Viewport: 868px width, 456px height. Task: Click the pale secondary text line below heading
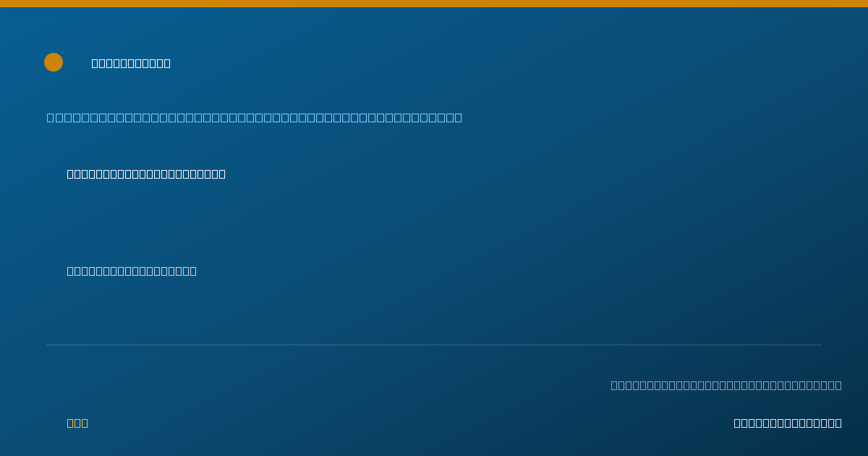(x=132, y=271)
